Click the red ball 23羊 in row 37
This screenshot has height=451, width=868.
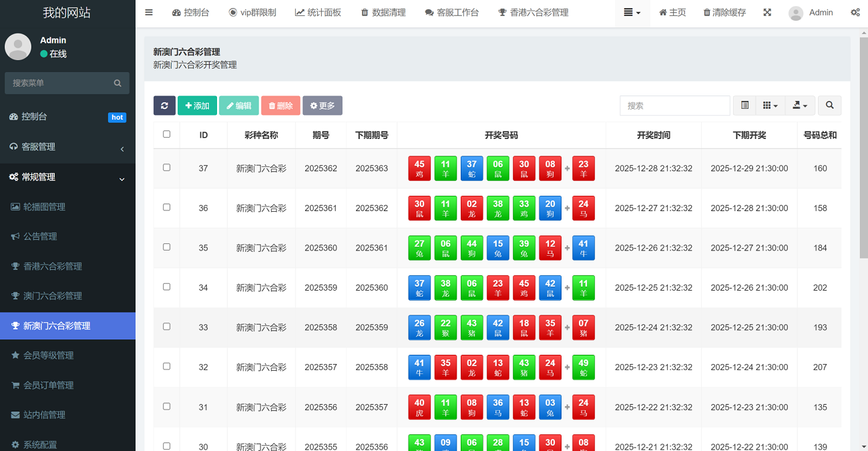(584, 168)
